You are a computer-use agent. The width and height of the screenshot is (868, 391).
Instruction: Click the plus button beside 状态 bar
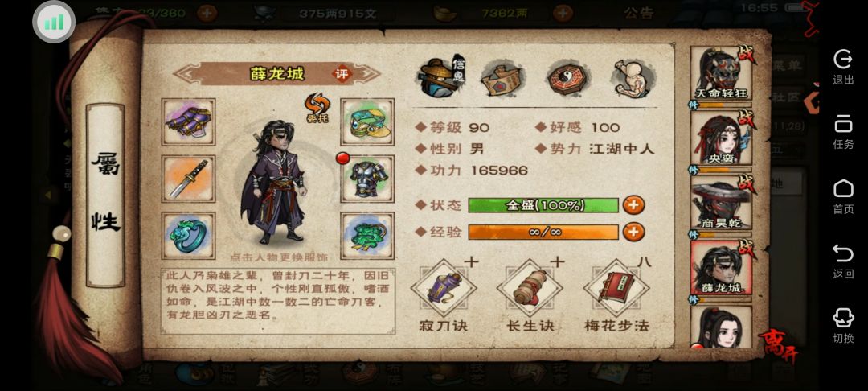coord(634,205)
